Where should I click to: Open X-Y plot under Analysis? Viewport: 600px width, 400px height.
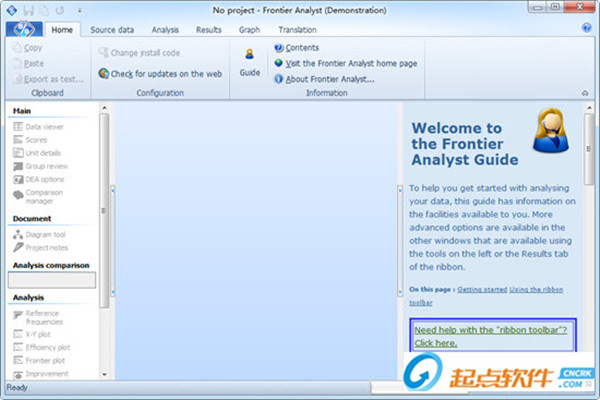pos(32,334)
